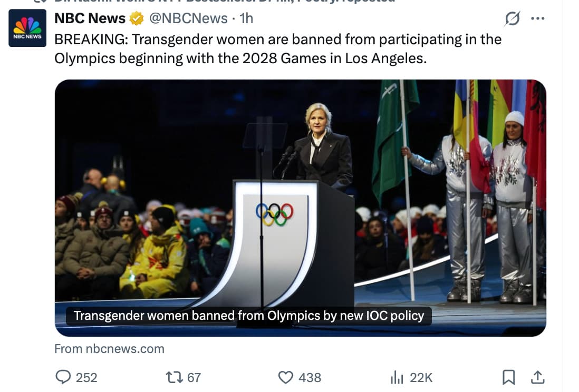Share the post via upload-arrow icon
Screen dimensions: 579x392
click(x=537, y=377)
